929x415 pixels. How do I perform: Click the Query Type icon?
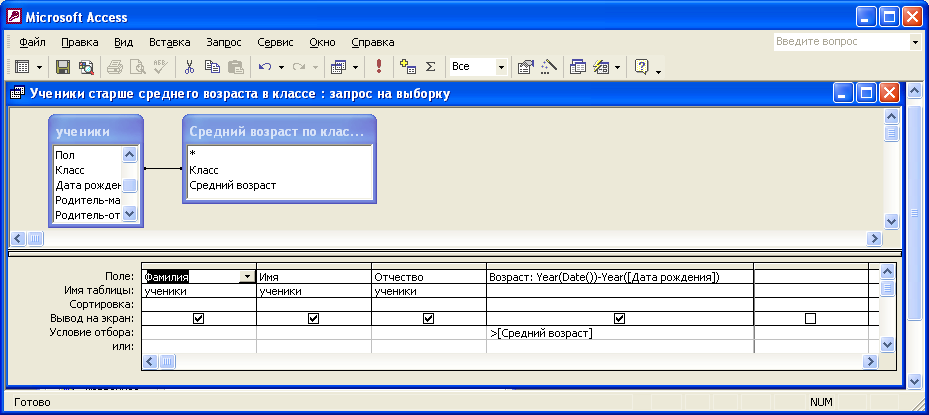338,67
